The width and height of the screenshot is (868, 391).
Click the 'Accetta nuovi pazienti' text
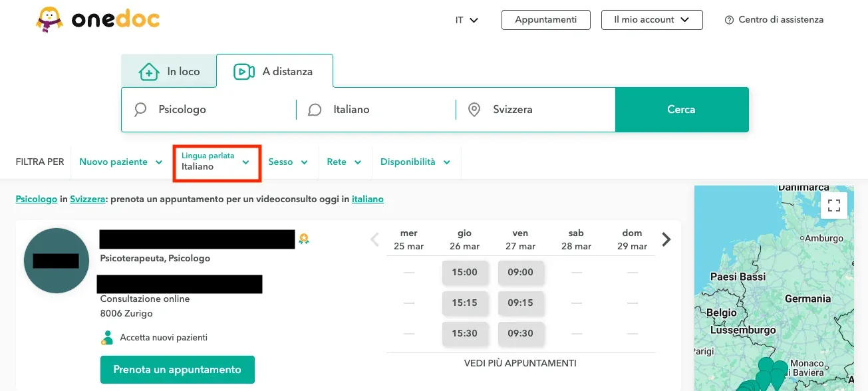pos(164,338)
